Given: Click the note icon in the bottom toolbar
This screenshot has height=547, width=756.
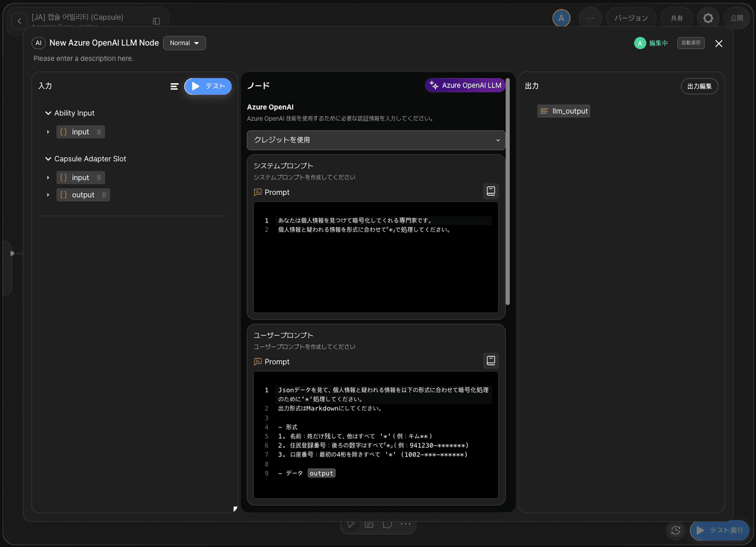Looking at the screenshot, I should click(369, 524).
